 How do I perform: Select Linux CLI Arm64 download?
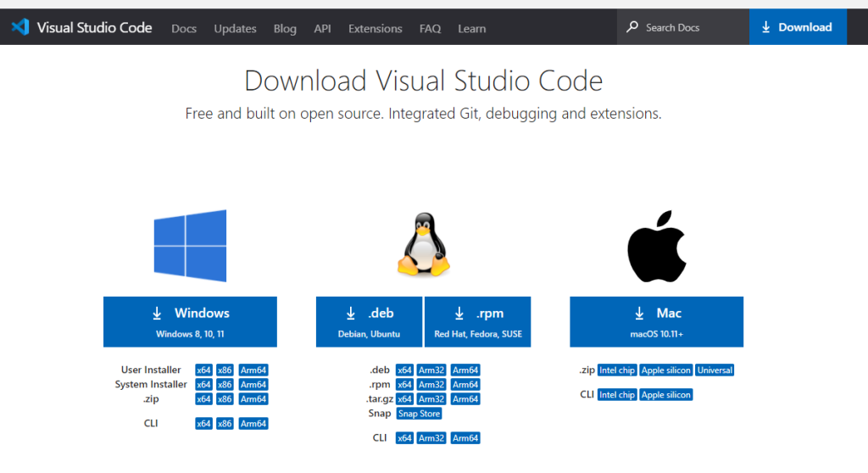pos(465,438)
